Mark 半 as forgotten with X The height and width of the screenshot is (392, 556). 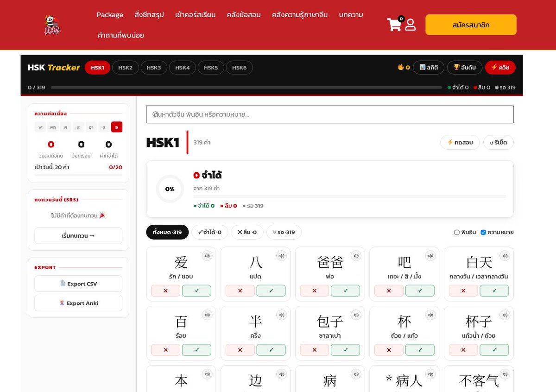(x=240, y=350)
